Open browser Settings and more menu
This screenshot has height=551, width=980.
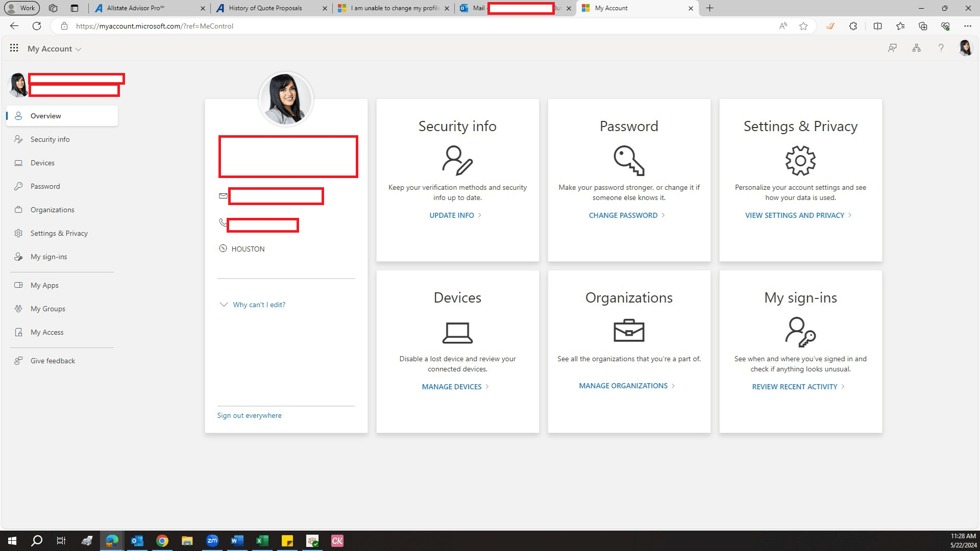pyautogui.click(x=968, y=26)
